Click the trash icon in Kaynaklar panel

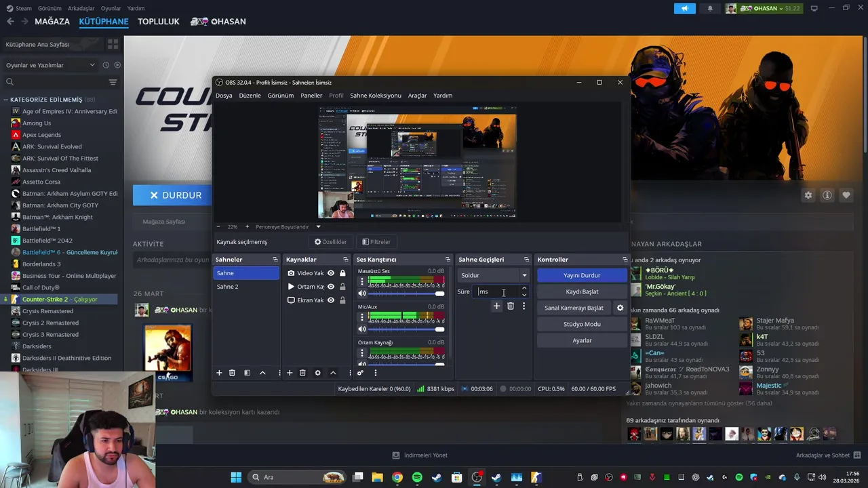pos(302,373)
